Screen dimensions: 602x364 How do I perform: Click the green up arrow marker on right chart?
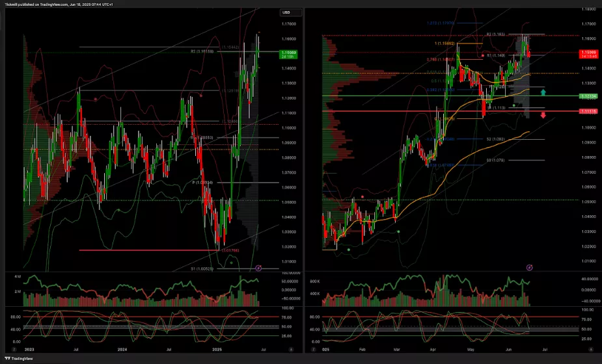click(x=543, y=92)
